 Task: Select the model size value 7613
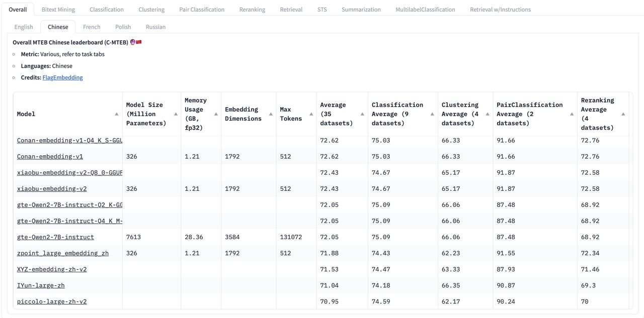(133, 237)
